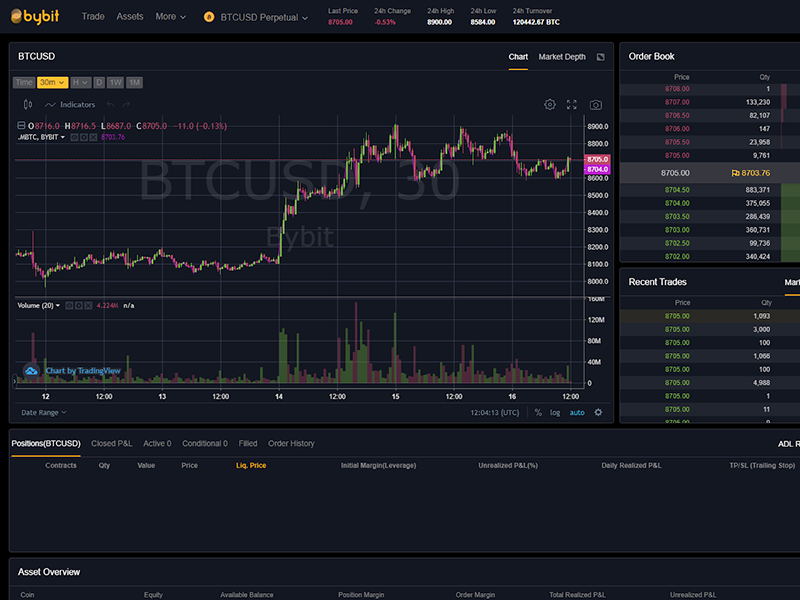Click the 8705.00 last price in order book
This screenshot has height=600, width=800.
[675, 173]
